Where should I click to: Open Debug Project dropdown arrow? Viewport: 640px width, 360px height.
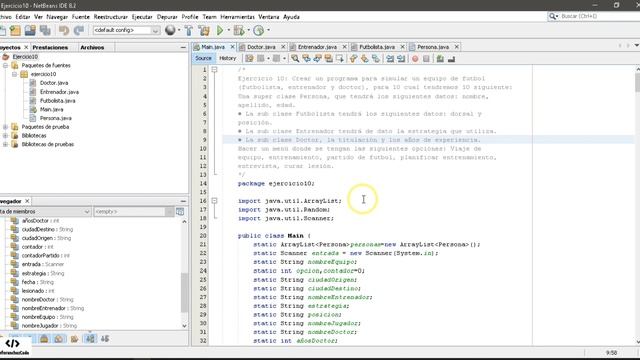point(248,30)
